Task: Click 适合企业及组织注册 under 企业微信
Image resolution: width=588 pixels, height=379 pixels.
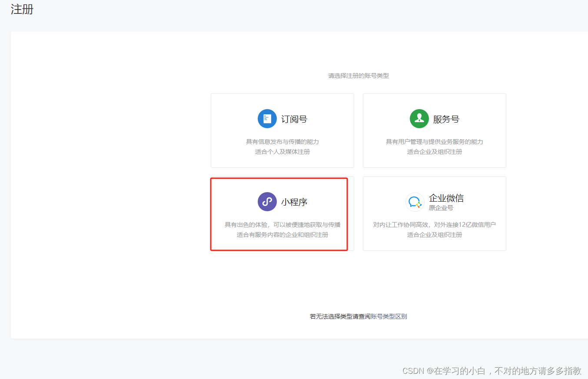Action: pos(435,235)
